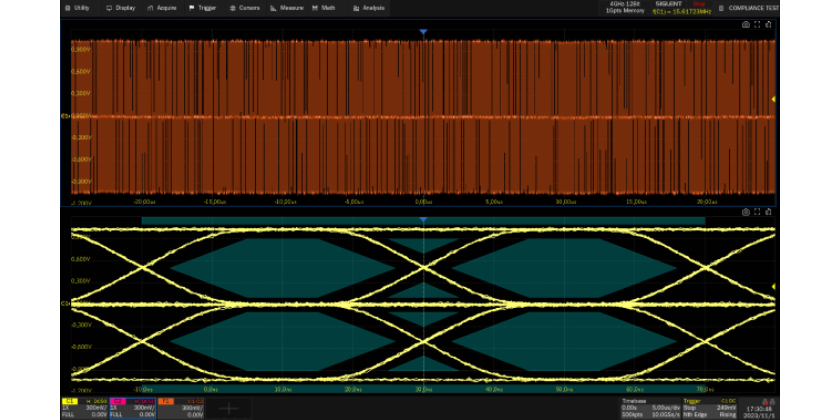The width and height of the screenshot is (840, 420).
Task: Maximize the upper waveform window
Action: point(757,24)
